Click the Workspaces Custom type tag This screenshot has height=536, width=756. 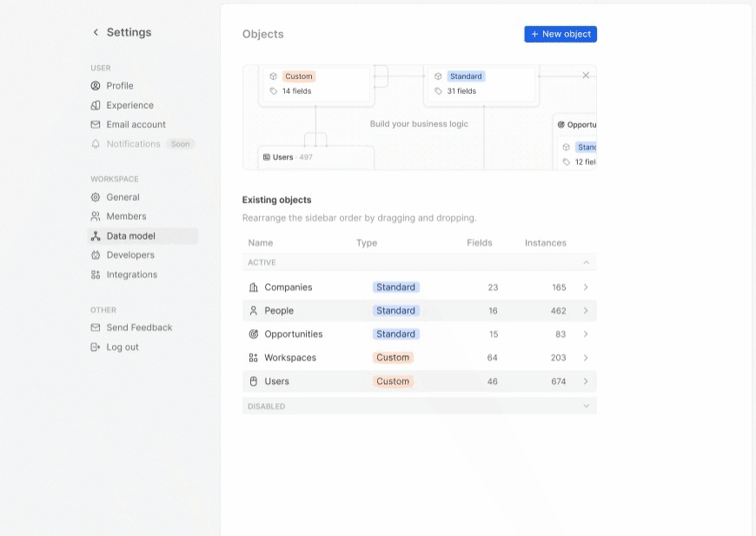coord(393,358)
